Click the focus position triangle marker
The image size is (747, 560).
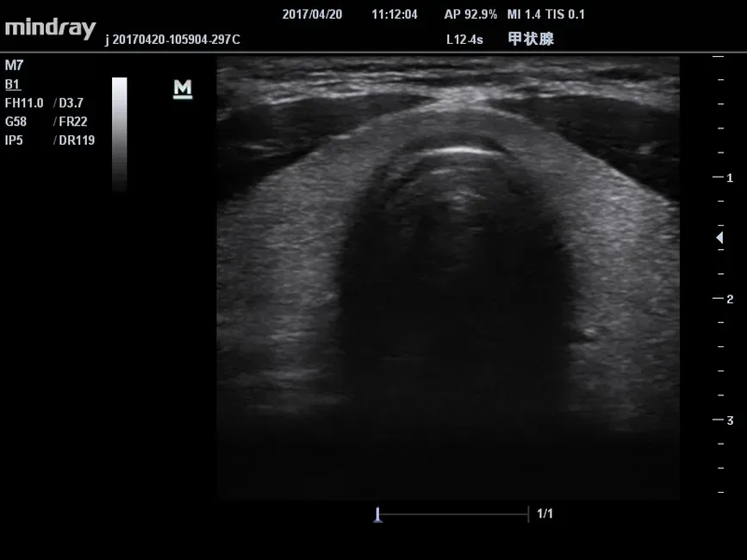(x=719, y=238)
